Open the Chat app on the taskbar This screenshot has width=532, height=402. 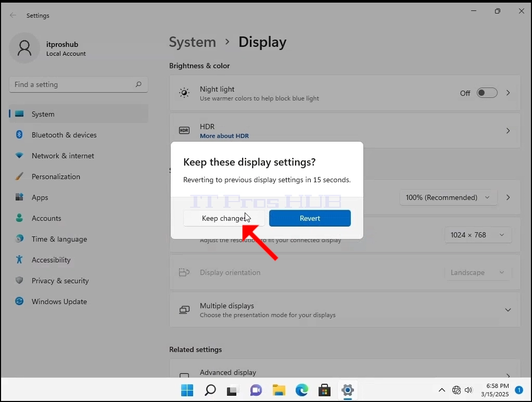tap(256, 391)
